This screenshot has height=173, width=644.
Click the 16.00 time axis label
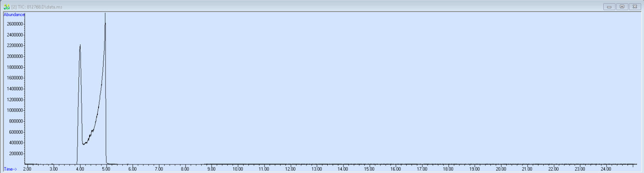[396, 169]
